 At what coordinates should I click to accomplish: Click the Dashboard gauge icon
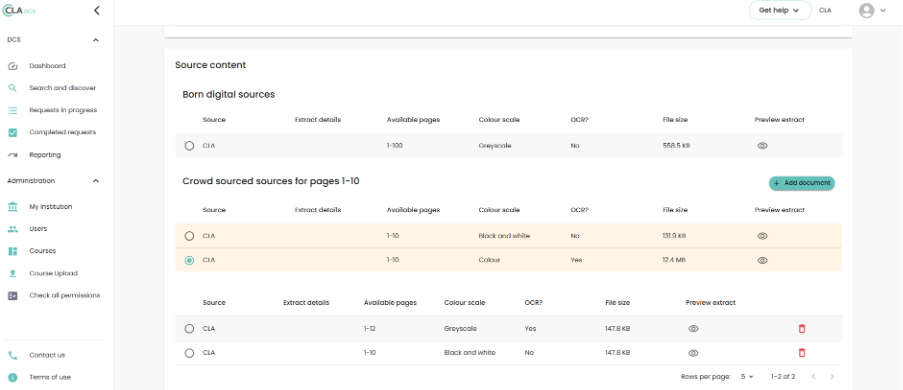(13, 66)
